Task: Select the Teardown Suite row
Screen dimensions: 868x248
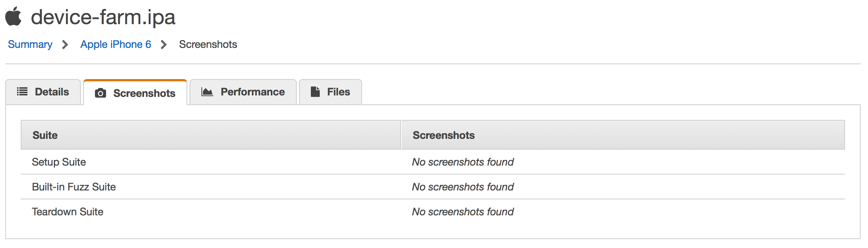Action: 68,212
